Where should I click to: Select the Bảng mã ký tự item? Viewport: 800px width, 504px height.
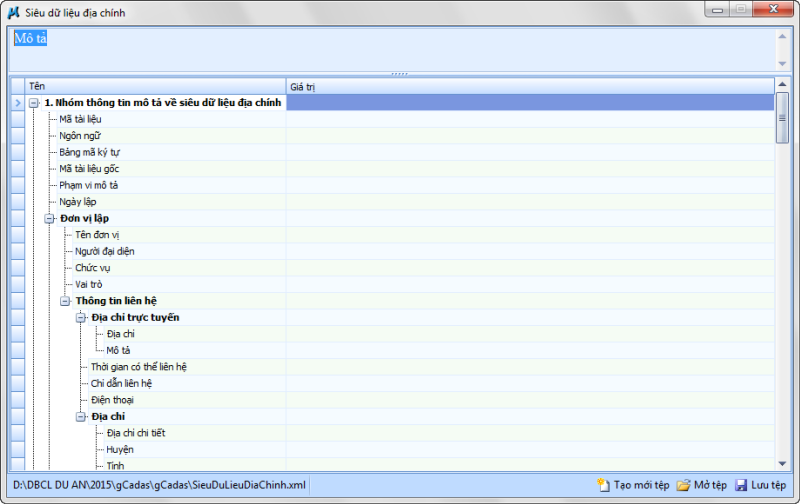coord(89,152)
